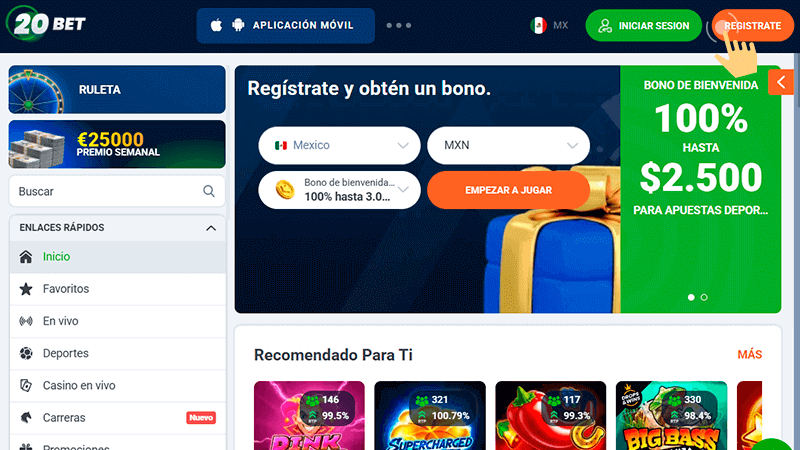Screen dimensions: 800x450
Task: Click Iniciar Sesion button
Action: [643, 26]
